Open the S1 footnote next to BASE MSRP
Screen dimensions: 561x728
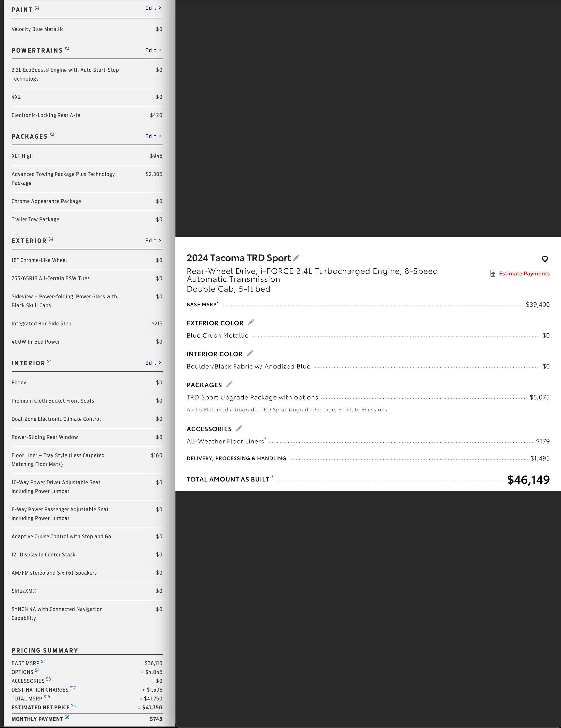(43, 661)
